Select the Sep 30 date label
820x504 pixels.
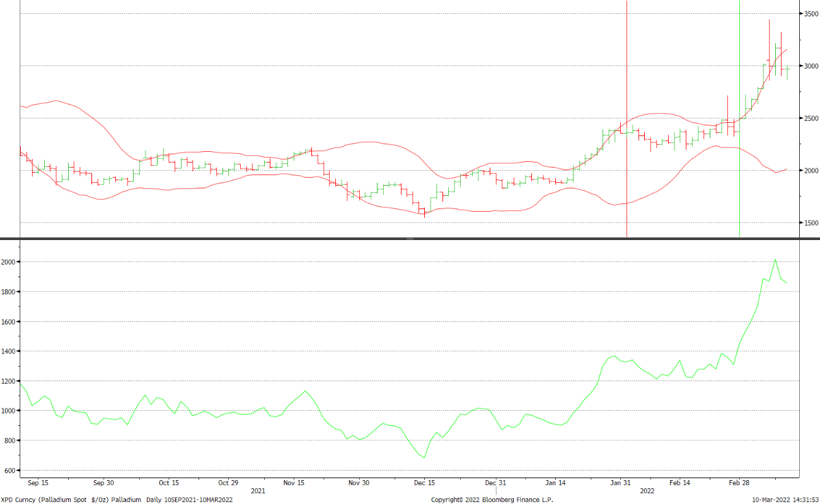point(103,483)
